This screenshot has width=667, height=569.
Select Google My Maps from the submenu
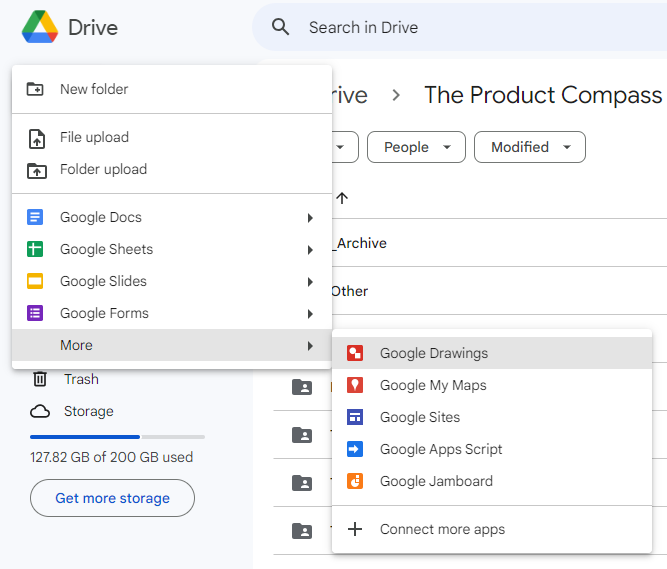492,385
